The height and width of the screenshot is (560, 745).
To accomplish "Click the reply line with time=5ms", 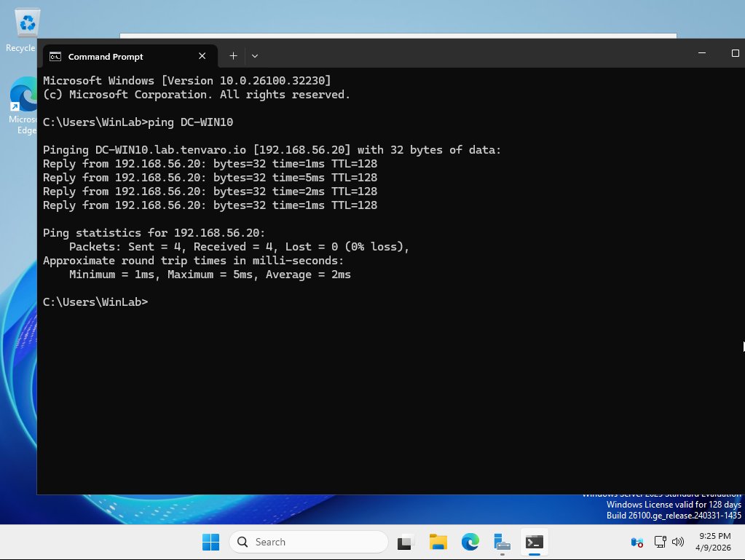I will (x=210, y=177).
